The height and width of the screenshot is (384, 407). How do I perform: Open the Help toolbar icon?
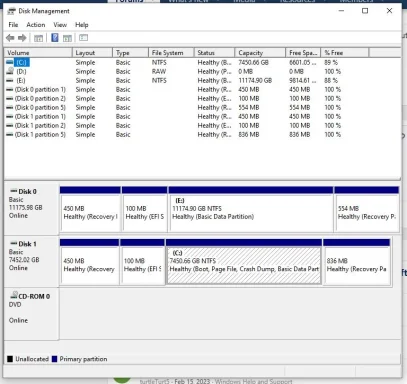click(55, 38)
